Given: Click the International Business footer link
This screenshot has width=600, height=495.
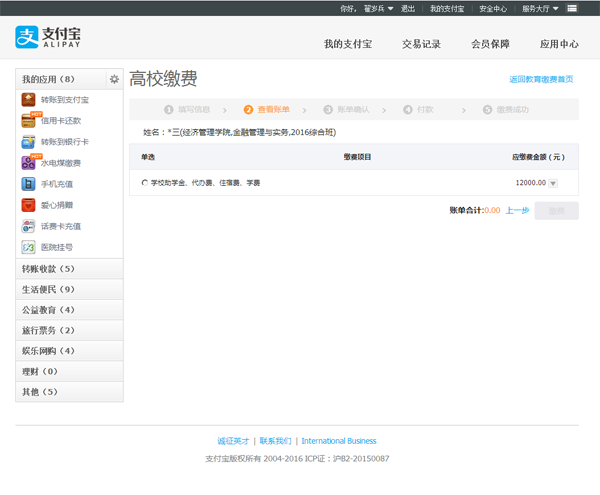Looking at the screenshot, I should tap(339, 441).
